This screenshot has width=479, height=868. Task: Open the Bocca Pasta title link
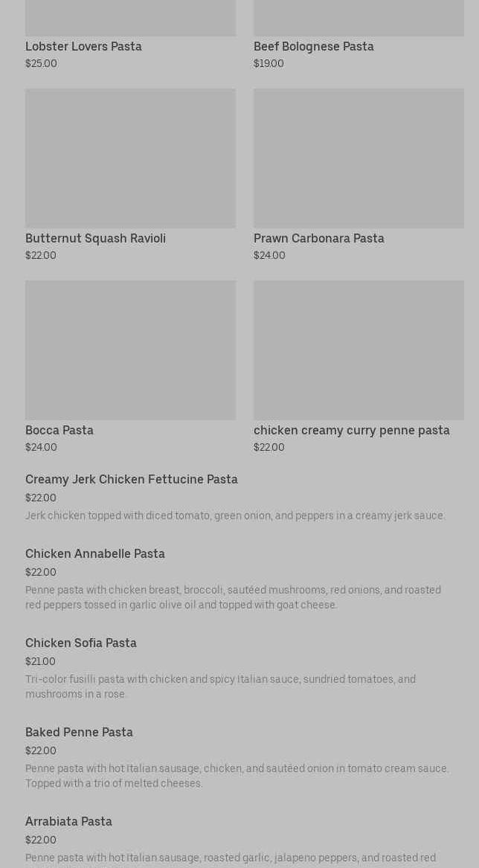(x=60, y=431)
